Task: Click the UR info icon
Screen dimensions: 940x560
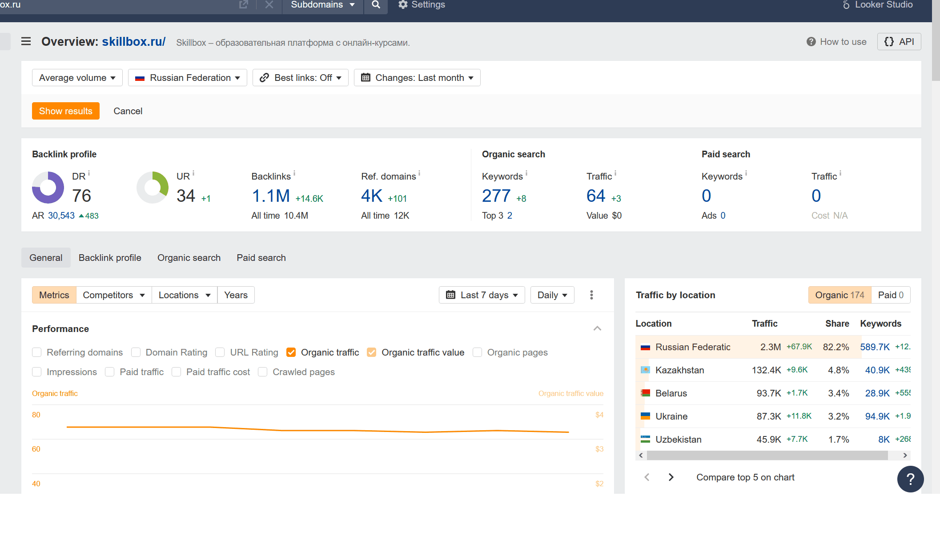Action: 193,173
